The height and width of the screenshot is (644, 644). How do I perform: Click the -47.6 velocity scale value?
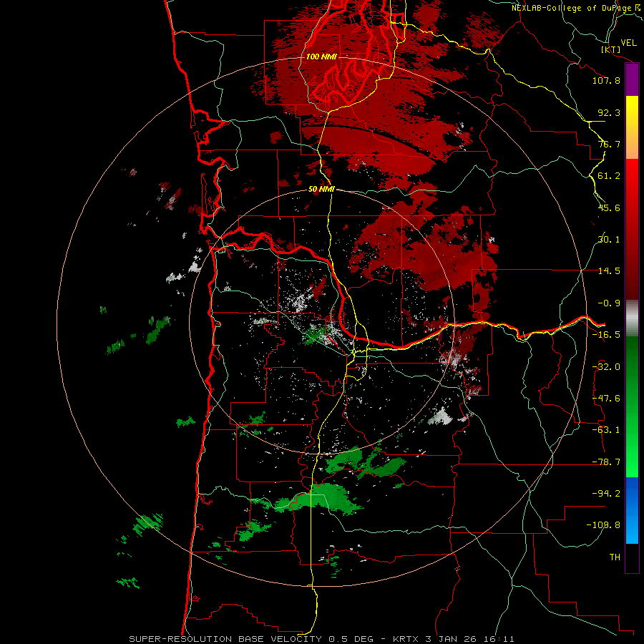click(x=606, y=399)
